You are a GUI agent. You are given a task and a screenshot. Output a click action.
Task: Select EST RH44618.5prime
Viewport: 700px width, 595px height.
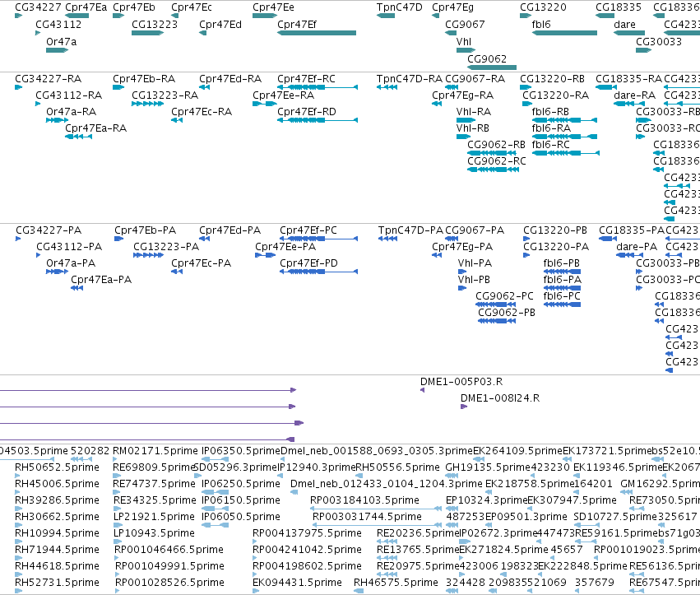(x=18, y=574)
